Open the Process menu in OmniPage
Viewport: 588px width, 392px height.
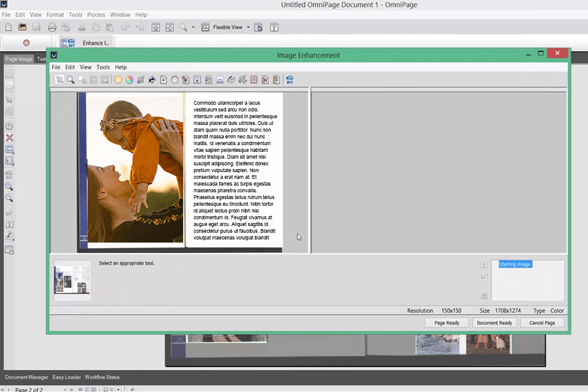click(x=96, y=15)
